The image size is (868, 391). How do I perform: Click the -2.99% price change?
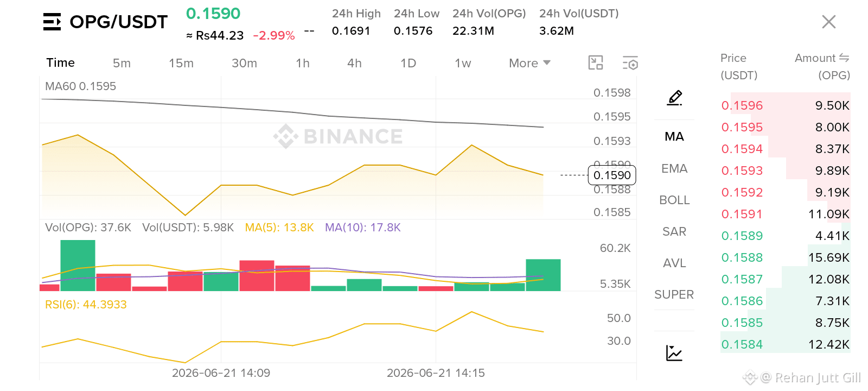tap(274, 36)
